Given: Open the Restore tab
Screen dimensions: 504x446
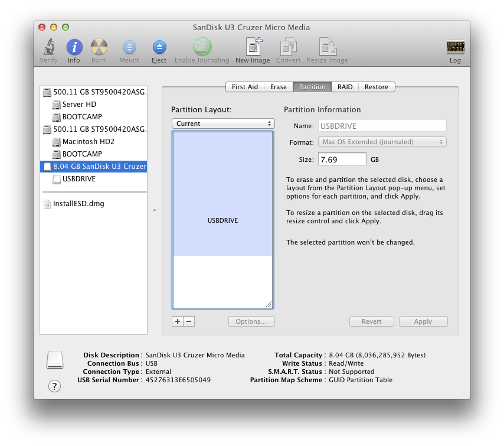Looking at the screenshot, I should pyautogui.click(x=376, y=87).
